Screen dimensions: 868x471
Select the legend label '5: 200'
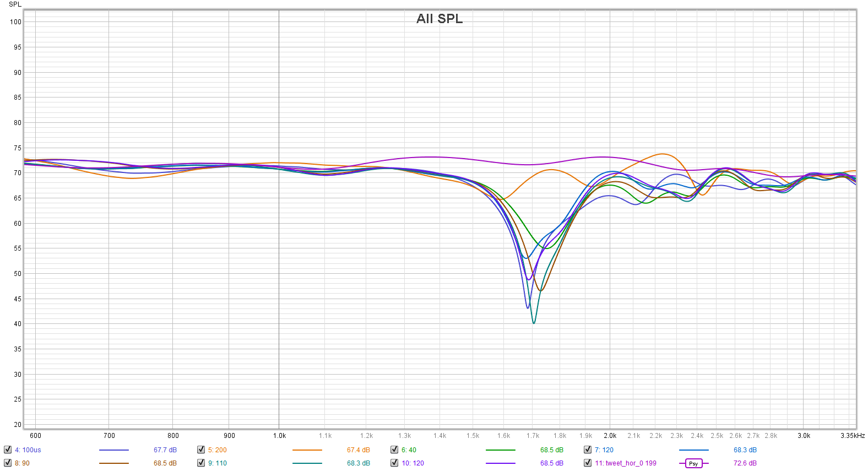click(218, 450)
